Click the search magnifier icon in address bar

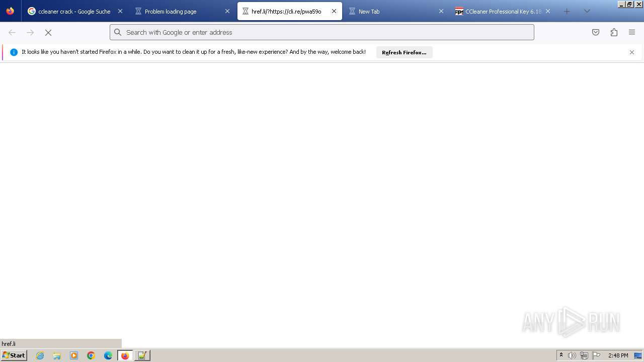coord(118,32)
